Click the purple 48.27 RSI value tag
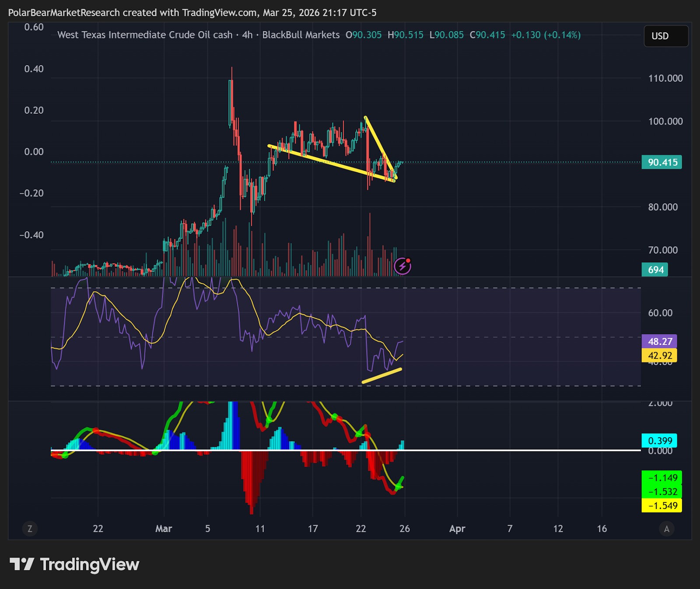This screenshot has height=589, width=700. pyautogui.click(x=660, y=342)
